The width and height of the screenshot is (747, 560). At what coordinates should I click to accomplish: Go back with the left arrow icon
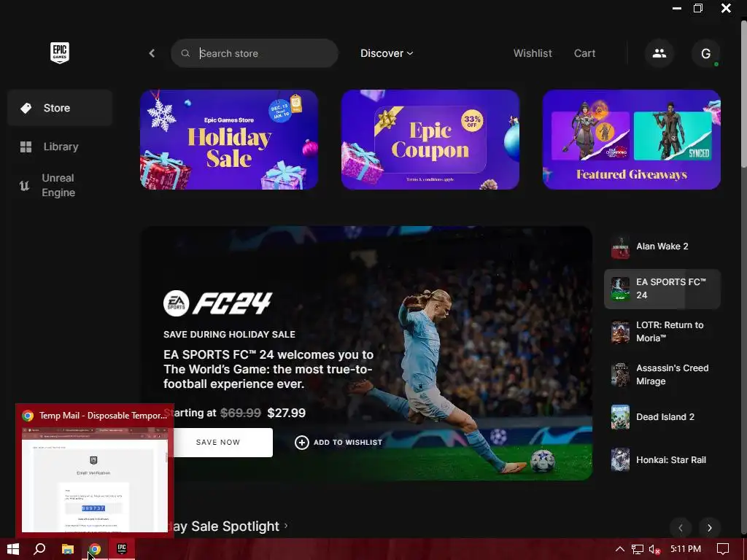click(x=152, y=53)
